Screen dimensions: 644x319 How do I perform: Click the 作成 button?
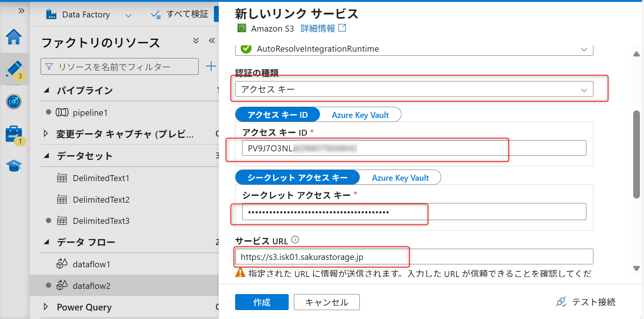(x=262, y=302)
